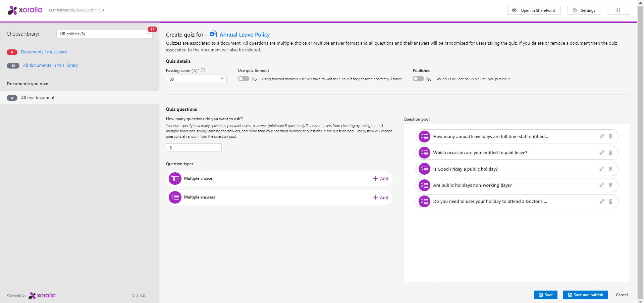Edit 'Are public holidays non-working days?' question
Screen dimensions: 644x303
(602, 185)
